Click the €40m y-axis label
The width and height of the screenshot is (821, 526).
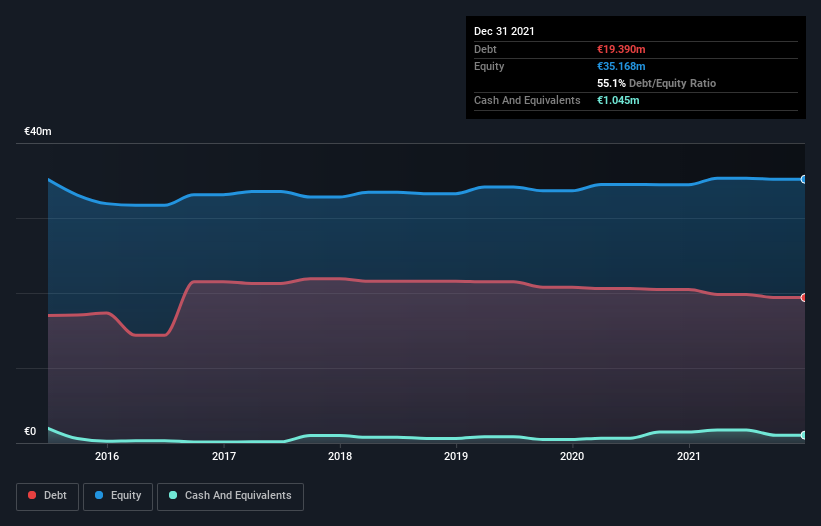point(38,131)
